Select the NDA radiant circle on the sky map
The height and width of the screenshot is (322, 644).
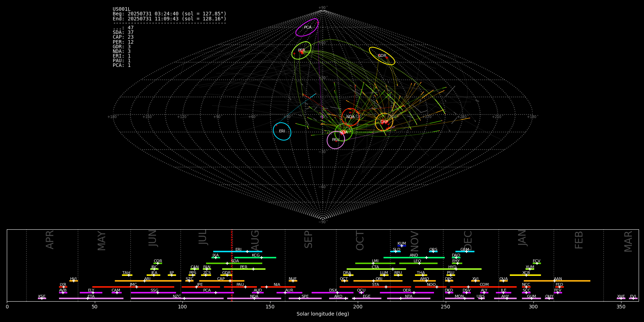coord(350,117)
